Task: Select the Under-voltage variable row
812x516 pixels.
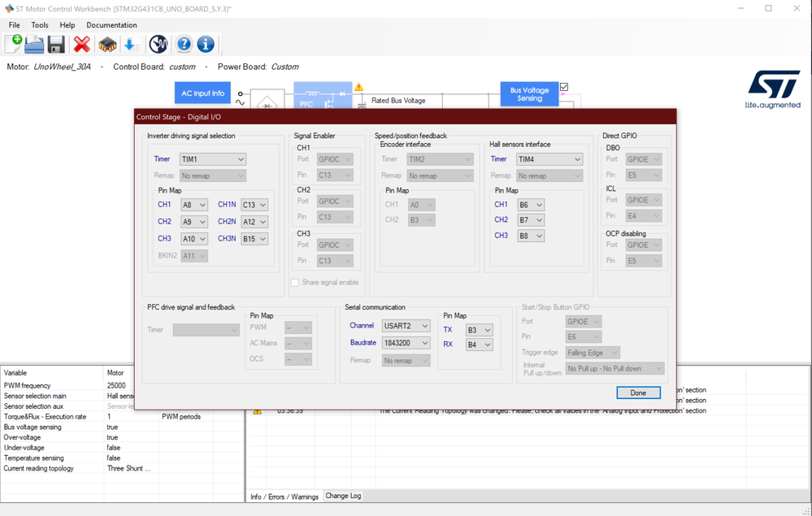Action: pyautogui.click(x=122, y=448)
